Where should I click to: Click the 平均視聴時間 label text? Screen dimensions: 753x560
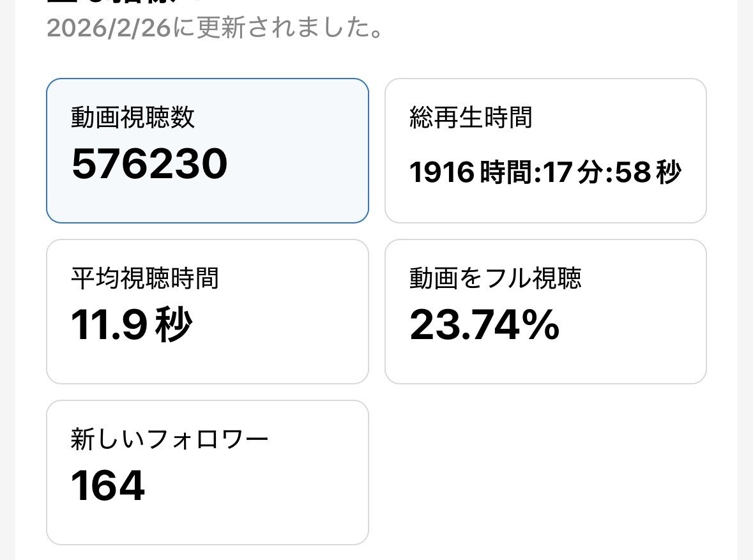145,278
